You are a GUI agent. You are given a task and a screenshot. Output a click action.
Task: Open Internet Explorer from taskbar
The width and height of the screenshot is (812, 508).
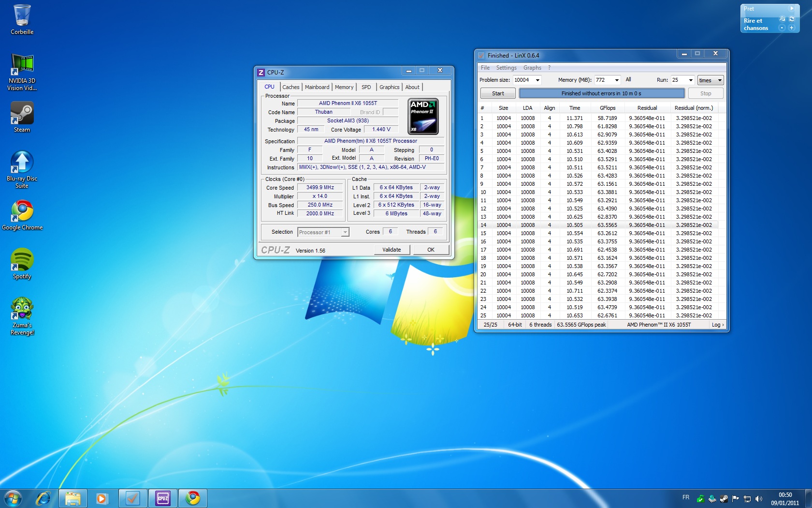[43, 498]
